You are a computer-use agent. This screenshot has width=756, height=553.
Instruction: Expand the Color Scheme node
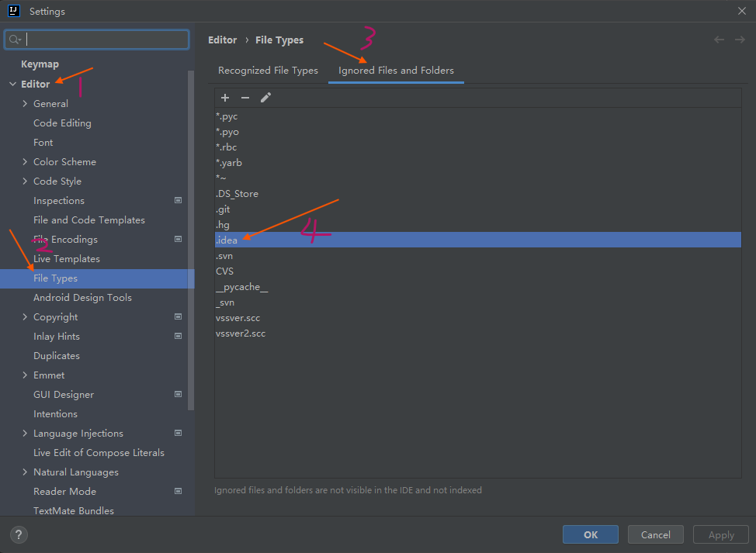click(x=25, y=161)
